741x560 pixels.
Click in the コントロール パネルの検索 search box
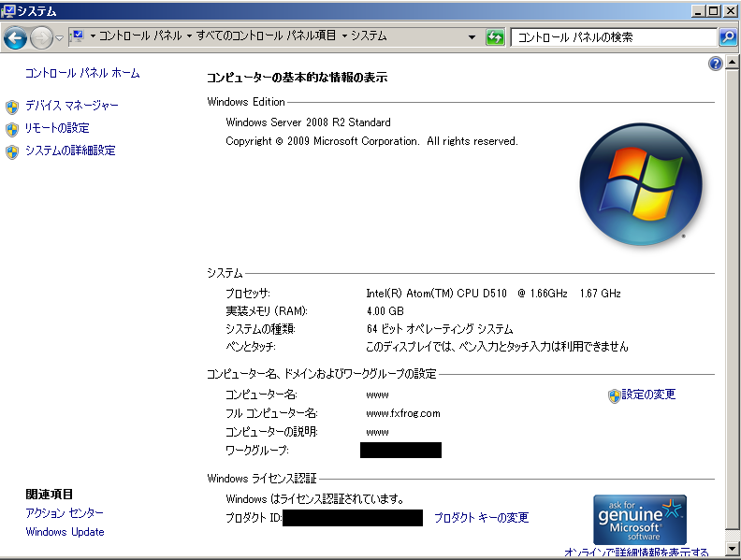[x=613, y=37]
